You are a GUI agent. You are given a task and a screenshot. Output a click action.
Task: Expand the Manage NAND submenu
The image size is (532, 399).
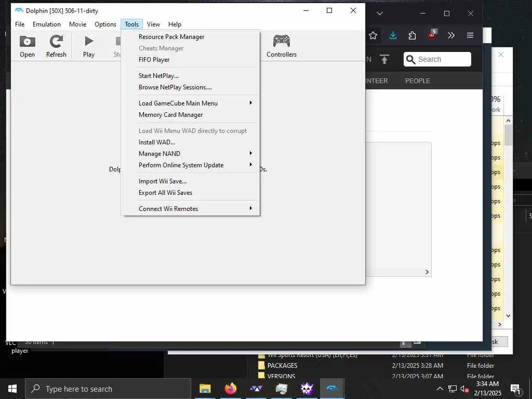click(x=191, y=154)
